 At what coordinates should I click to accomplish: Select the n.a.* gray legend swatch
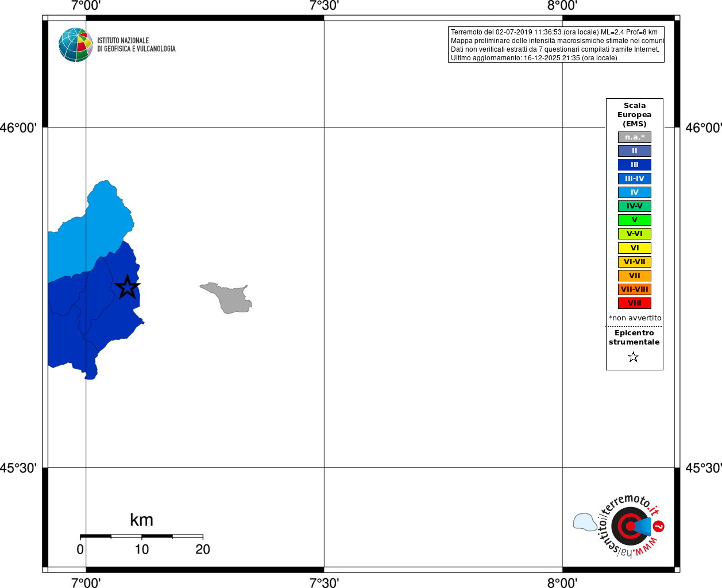(x=635, y=137)
